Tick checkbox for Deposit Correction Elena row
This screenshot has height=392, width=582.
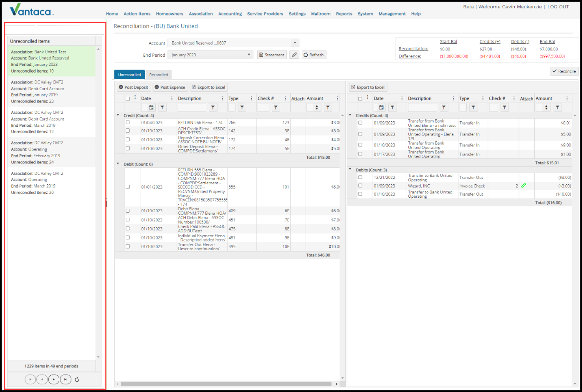[128, 139]
